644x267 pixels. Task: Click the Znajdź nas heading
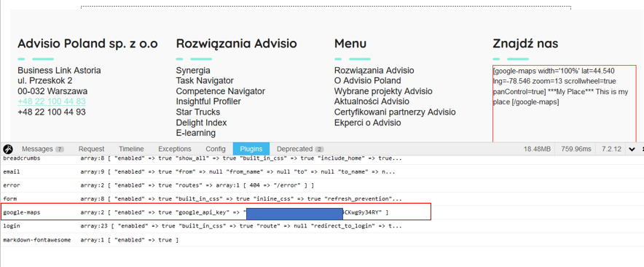point(525,44)
